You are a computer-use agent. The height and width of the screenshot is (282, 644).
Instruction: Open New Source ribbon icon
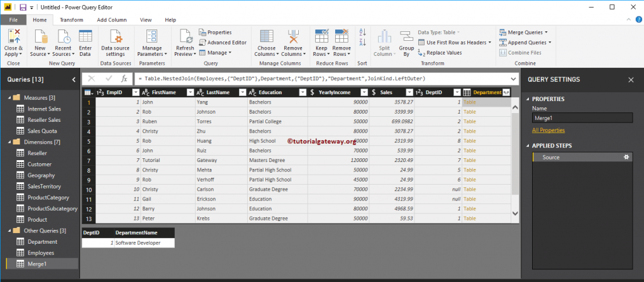[x=40, y=36]
